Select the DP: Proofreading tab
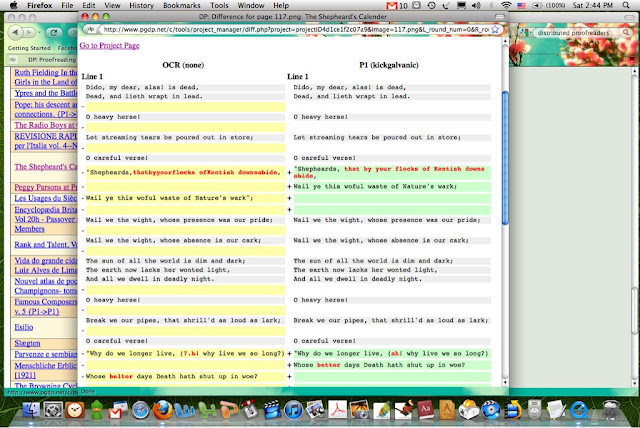 click(x=42, y=60)
